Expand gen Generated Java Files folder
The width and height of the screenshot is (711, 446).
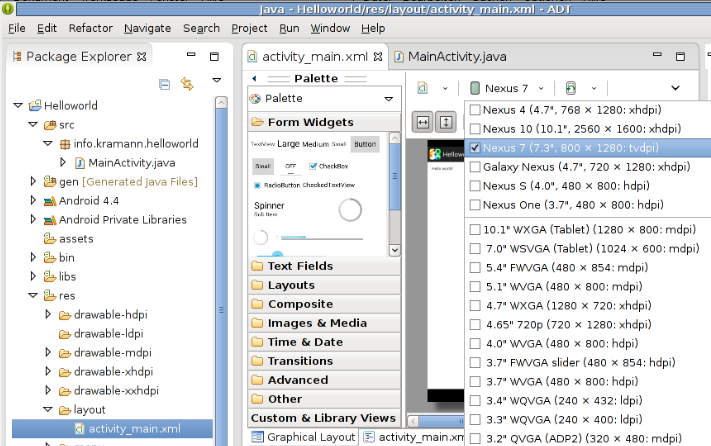[x=33, y=181]
